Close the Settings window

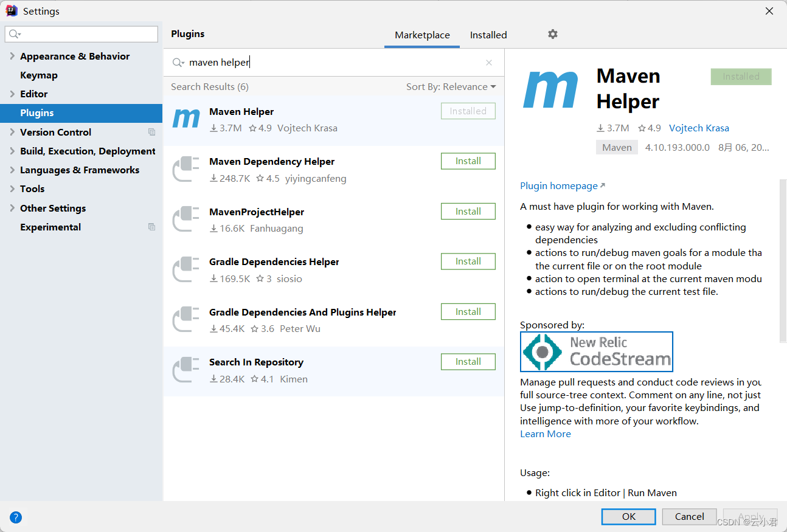769,11
